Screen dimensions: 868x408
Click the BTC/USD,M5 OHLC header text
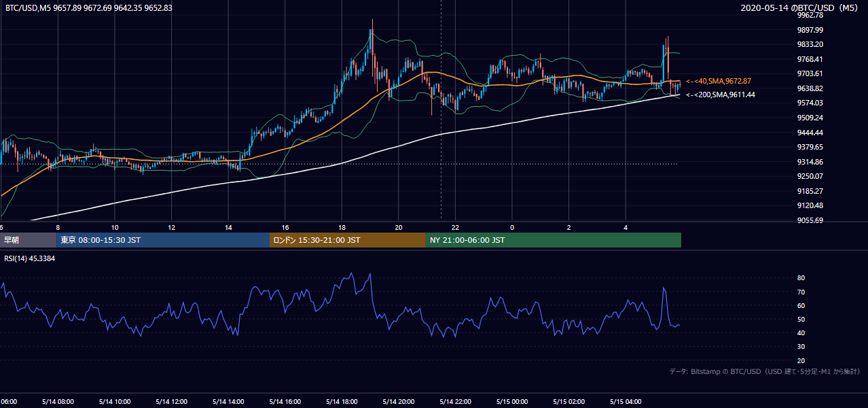coord(88,7)
